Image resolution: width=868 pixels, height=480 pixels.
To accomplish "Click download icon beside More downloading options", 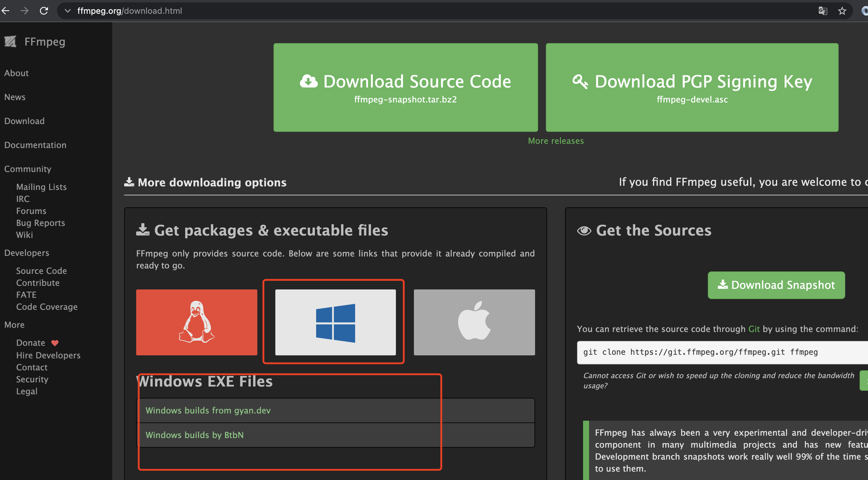I will click(x=129, y=182).
